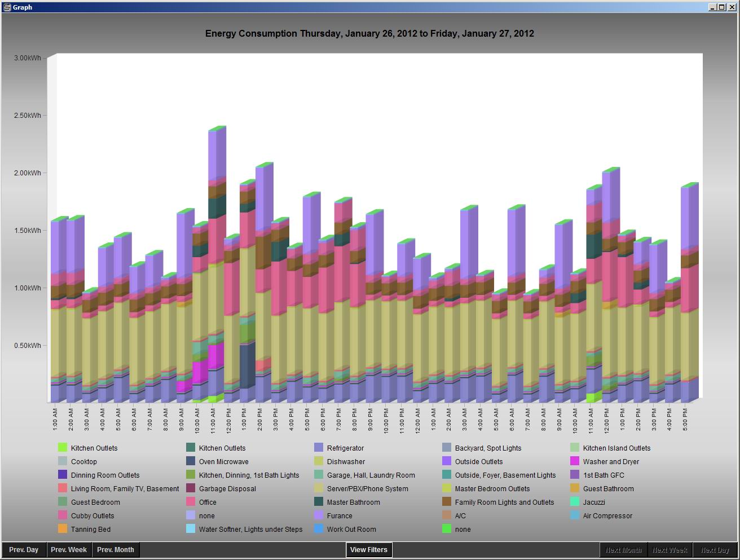Click the Master Bathroom legend swatch

pos(319,502)
